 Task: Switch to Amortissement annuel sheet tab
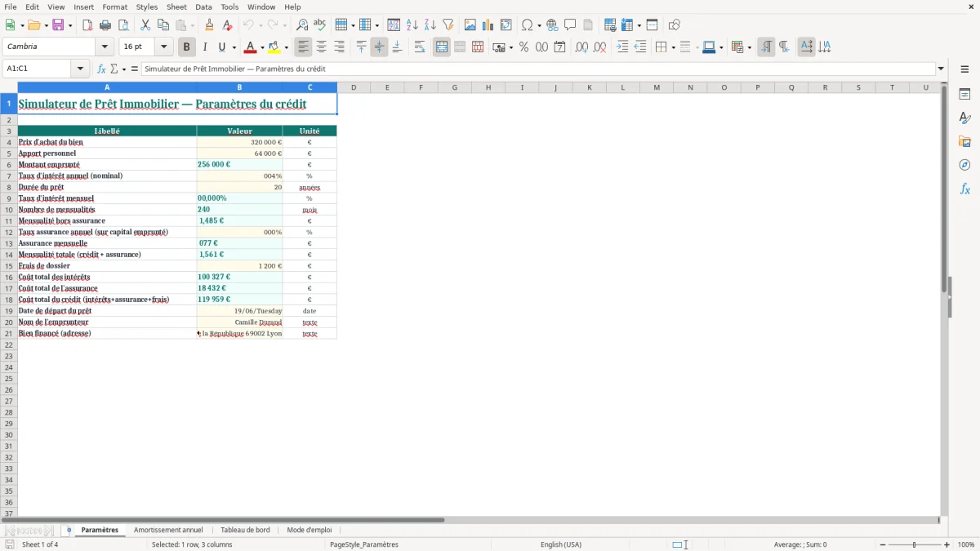(168, 530)
